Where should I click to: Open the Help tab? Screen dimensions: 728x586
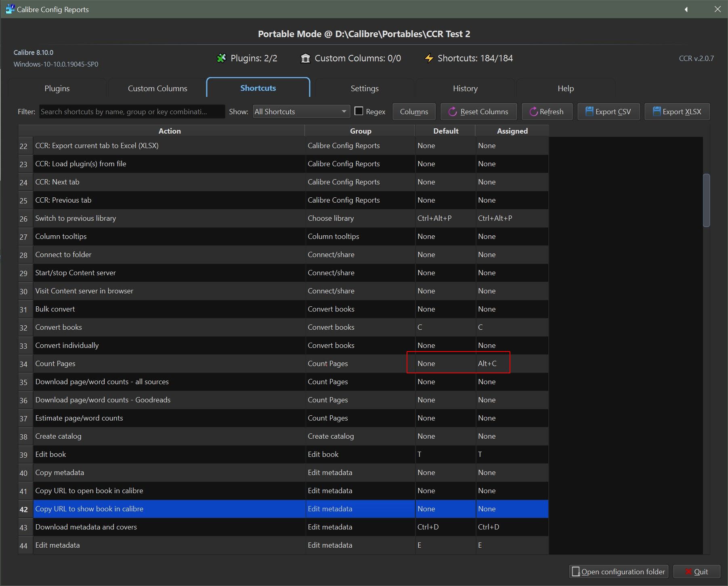click(x=566, y=88)
